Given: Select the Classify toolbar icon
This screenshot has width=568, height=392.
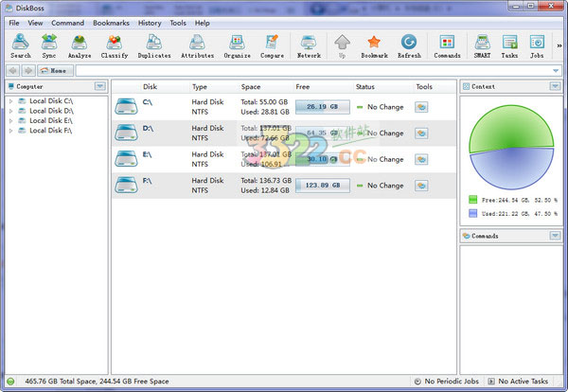Looking at the screenshot, I should 114,45.
